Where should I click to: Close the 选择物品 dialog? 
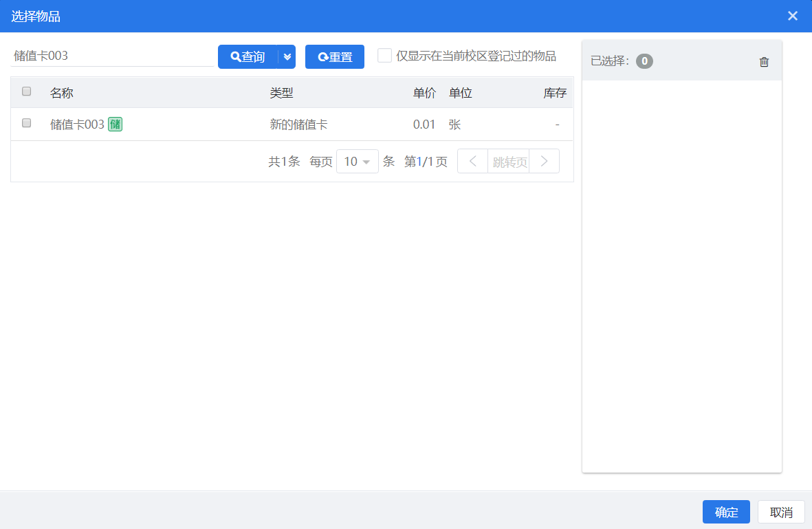coord(792,16)
